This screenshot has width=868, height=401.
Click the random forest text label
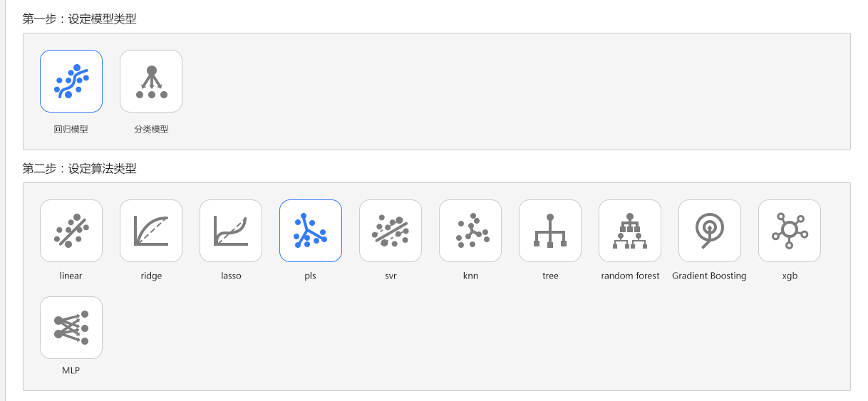pos(630,276)
